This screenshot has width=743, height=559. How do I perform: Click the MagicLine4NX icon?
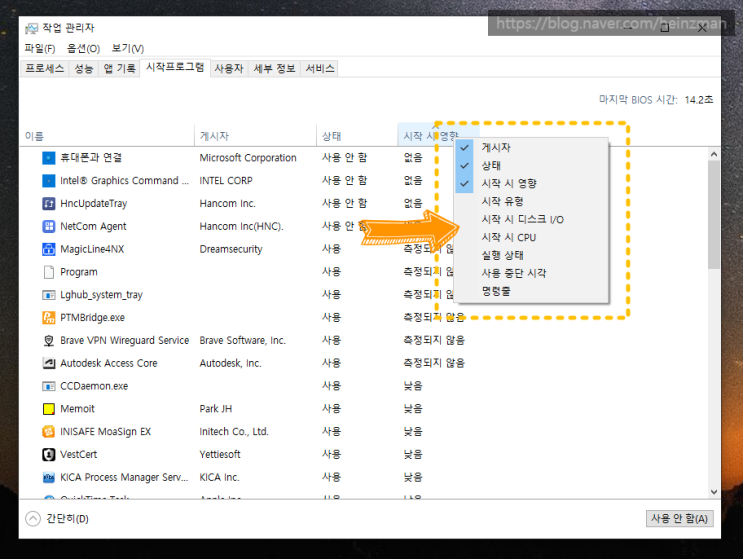pos(49,249)
